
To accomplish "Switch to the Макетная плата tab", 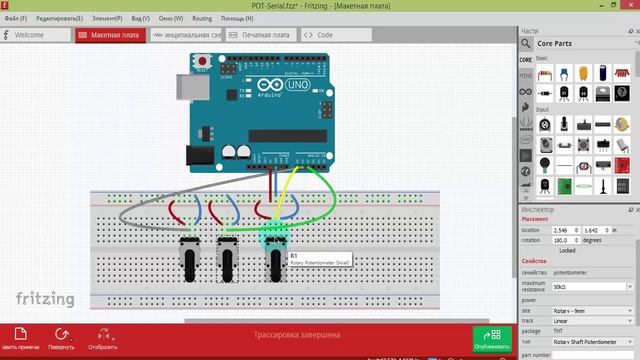I will pos(111,35).
